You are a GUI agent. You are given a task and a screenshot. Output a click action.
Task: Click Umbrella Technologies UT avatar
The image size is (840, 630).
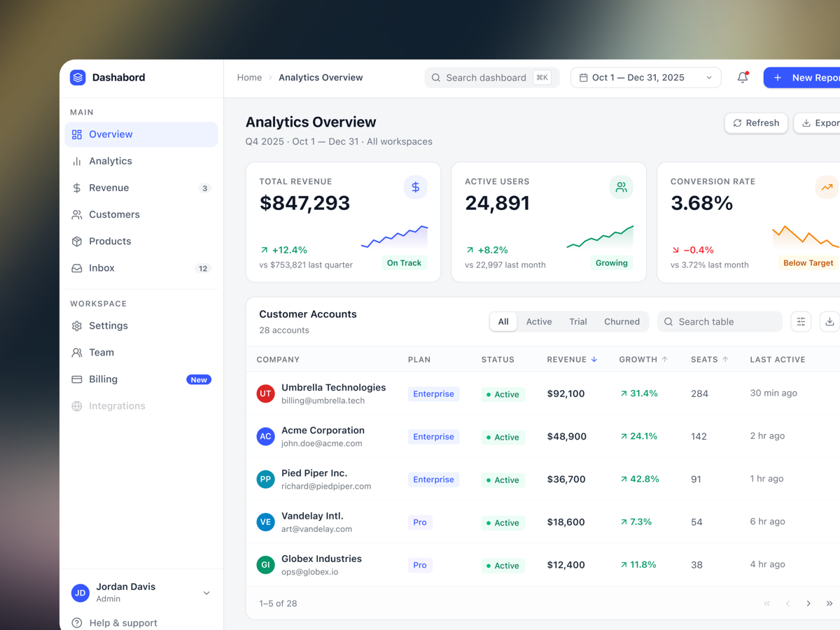[265, 393]
